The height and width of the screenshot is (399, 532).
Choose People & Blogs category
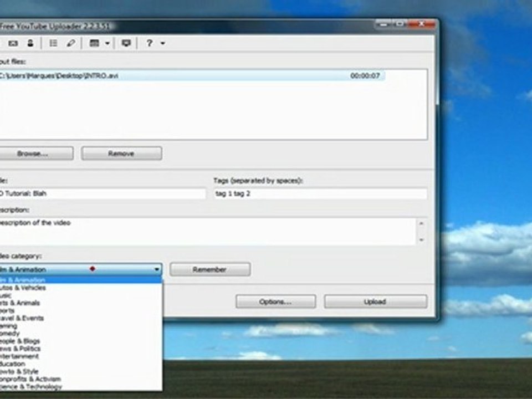pos(81,341)
